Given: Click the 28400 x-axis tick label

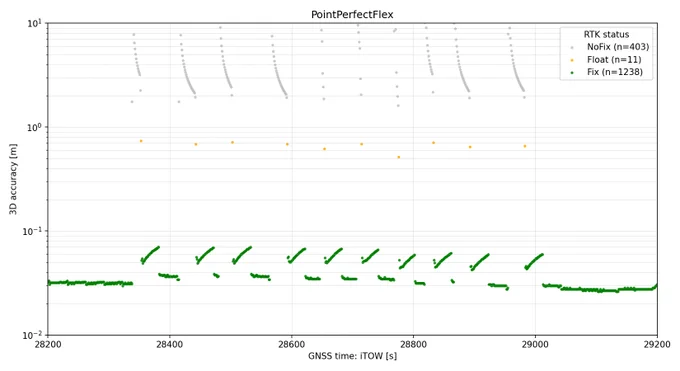Looking at the screenshot, I should pyautogui.click(x=169, y=345).
